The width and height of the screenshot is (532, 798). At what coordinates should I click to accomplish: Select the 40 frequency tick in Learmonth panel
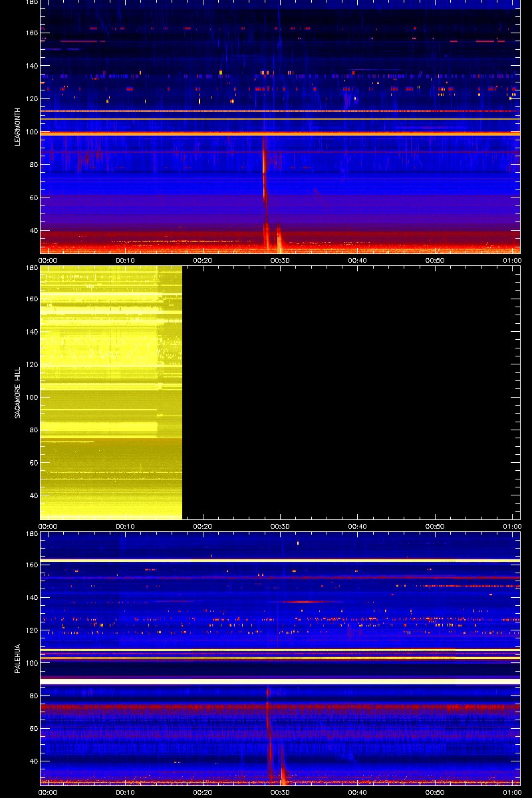click(x=33, y=230)
